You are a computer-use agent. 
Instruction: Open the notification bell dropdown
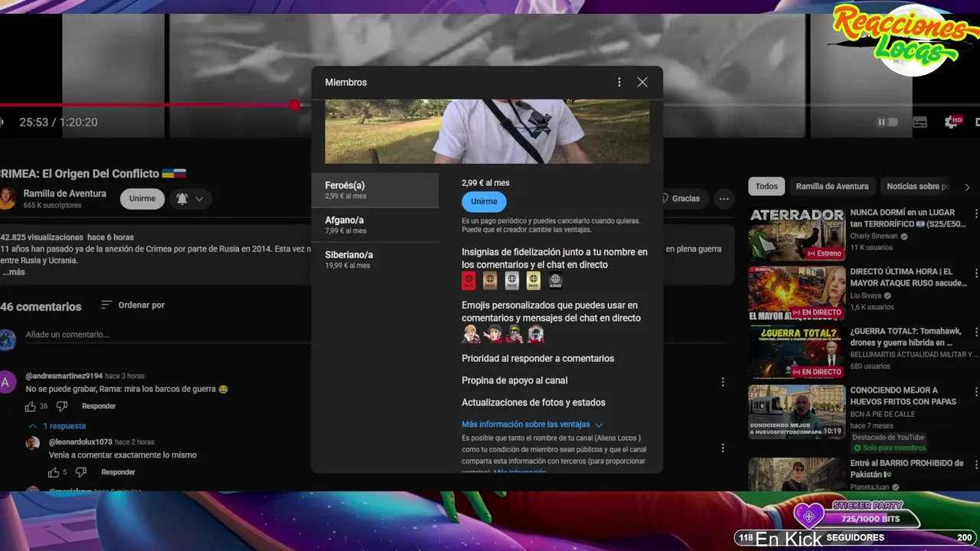[x=190, y=198]
